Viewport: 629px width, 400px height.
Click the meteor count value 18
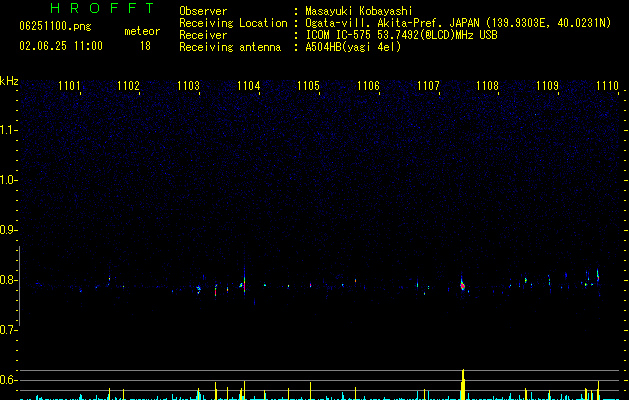[145, 46]
